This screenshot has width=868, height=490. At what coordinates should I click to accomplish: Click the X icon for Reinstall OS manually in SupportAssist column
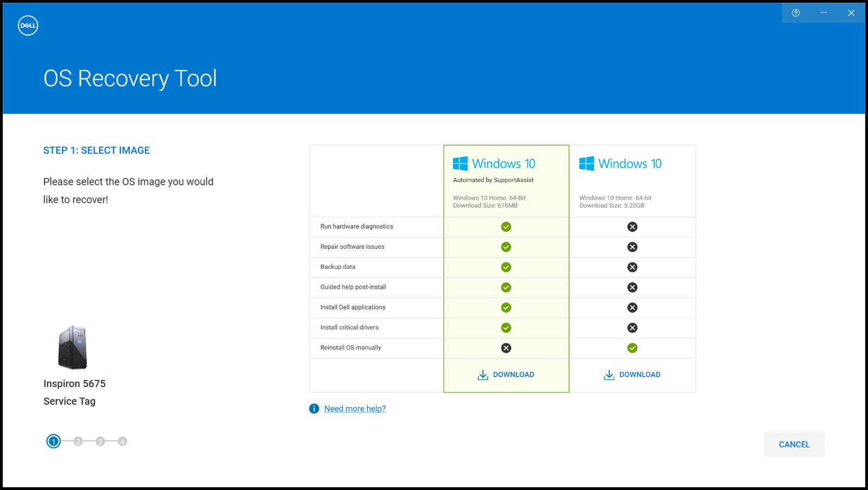(506, 347)
